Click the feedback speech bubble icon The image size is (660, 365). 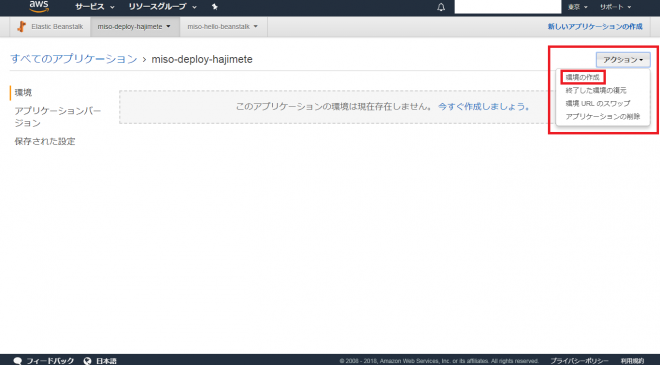pyautogui.click(x=18, y=361)
